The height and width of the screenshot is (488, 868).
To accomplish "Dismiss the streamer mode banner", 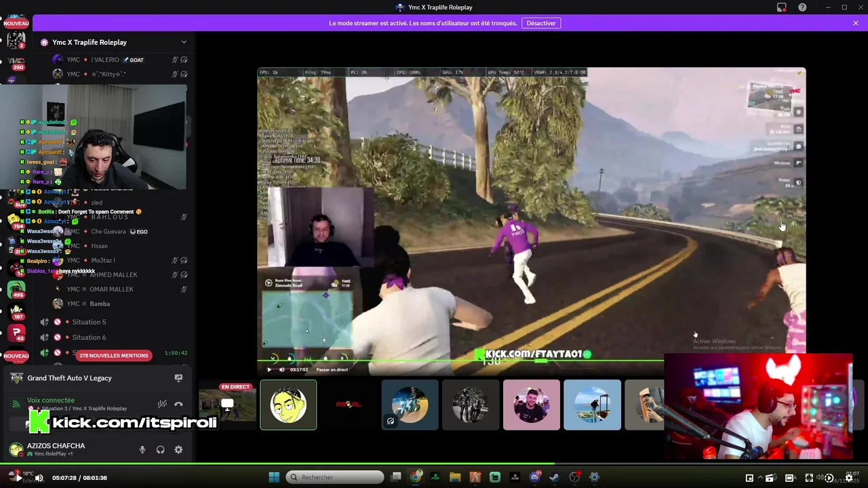I will [x=856, y=23].
